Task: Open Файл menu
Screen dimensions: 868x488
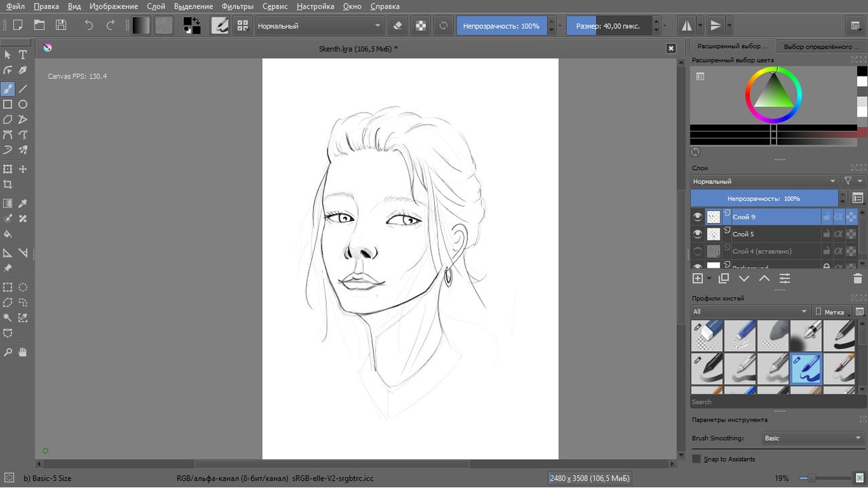Action: pyautogui.click(x=15, y=6)
